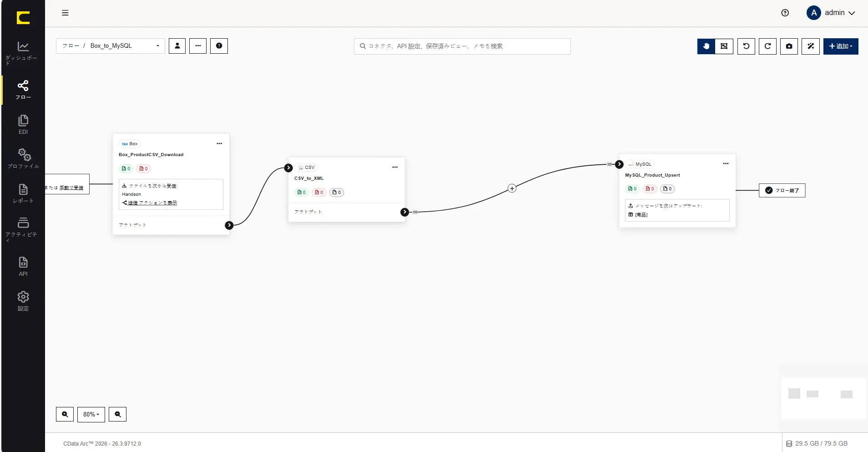Click the 手動で受信 link
This screenshot has width=868, height=452.
[x=71, y=188]
